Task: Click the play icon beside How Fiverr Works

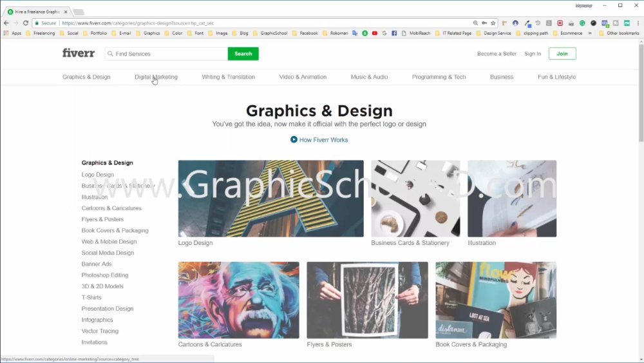Action: point(294,139)
